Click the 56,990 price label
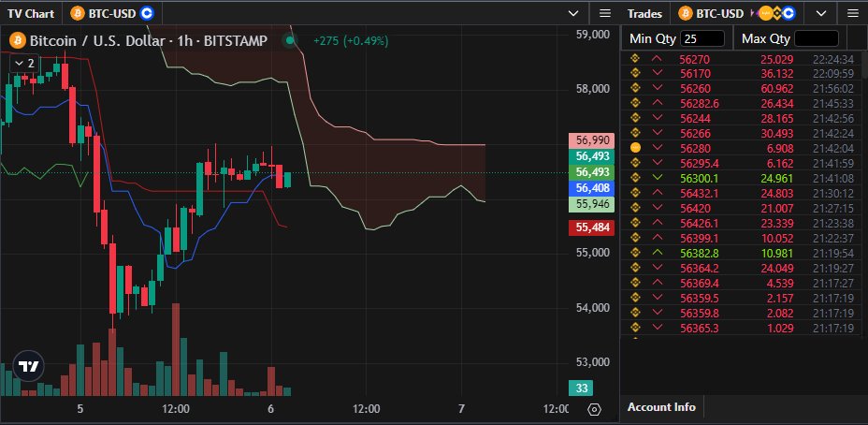The height and width of the screenshot is (425, 868). point(592,140)
